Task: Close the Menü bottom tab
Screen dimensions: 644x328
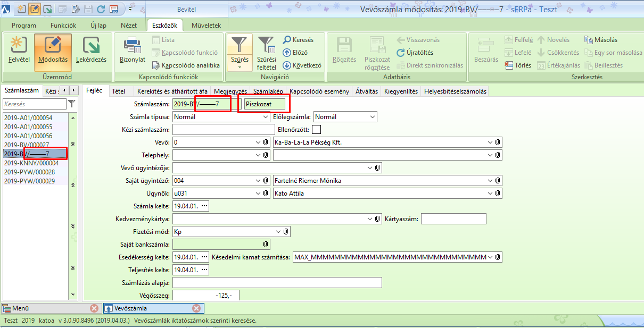Action: tap(94, 308)
